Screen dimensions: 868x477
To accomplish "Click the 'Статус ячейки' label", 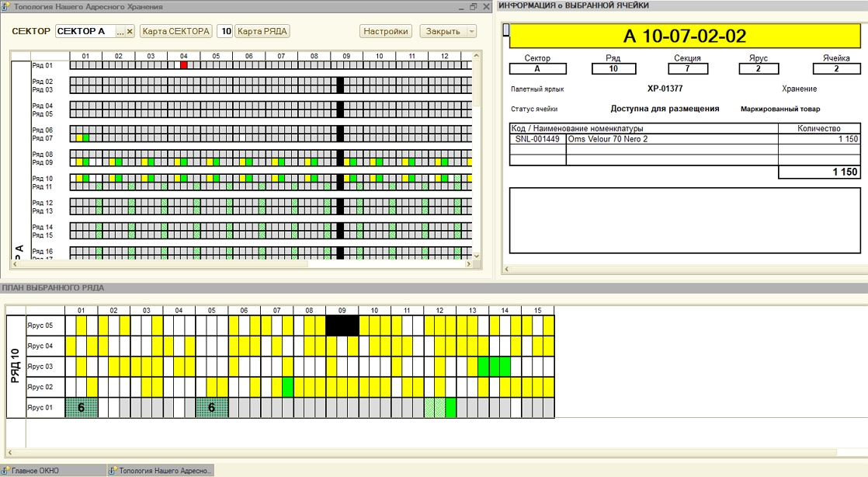I will [534, 109].
